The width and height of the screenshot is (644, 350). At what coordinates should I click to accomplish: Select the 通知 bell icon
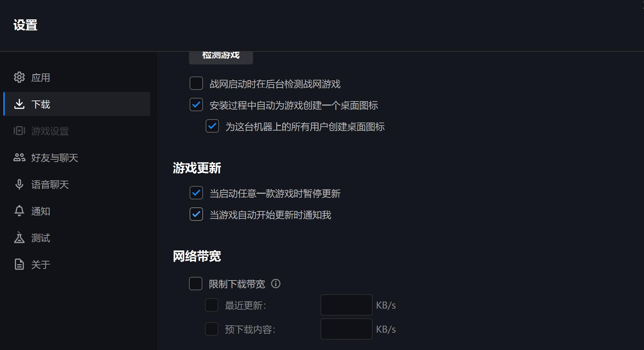[19, 211]
